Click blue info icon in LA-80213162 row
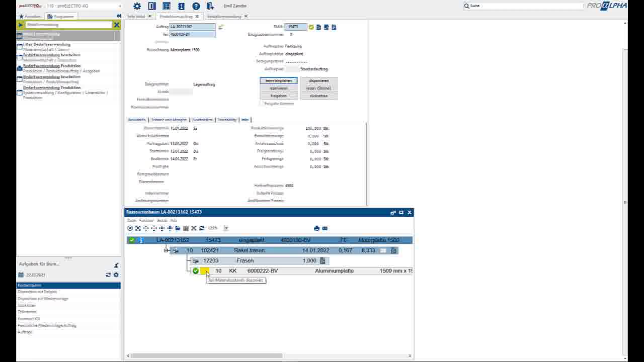This screenshot has height=362, width=644. point(141,240)
